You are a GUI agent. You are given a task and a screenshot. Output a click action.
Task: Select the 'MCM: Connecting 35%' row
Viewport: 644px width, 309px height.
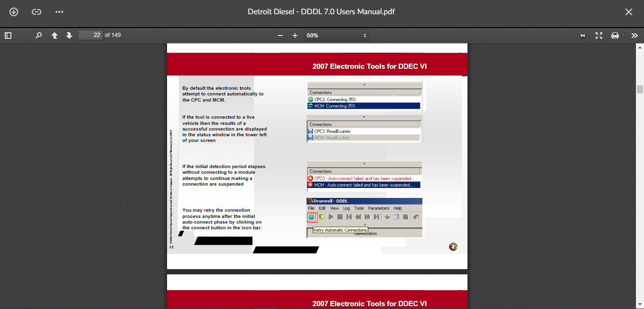(x=364, y=106)
